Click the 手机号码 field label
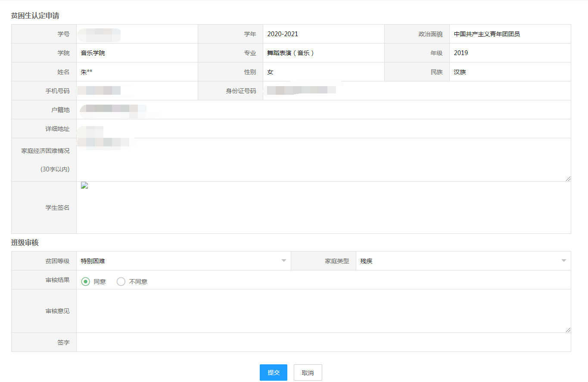588x382 pixels. point(57,91)
